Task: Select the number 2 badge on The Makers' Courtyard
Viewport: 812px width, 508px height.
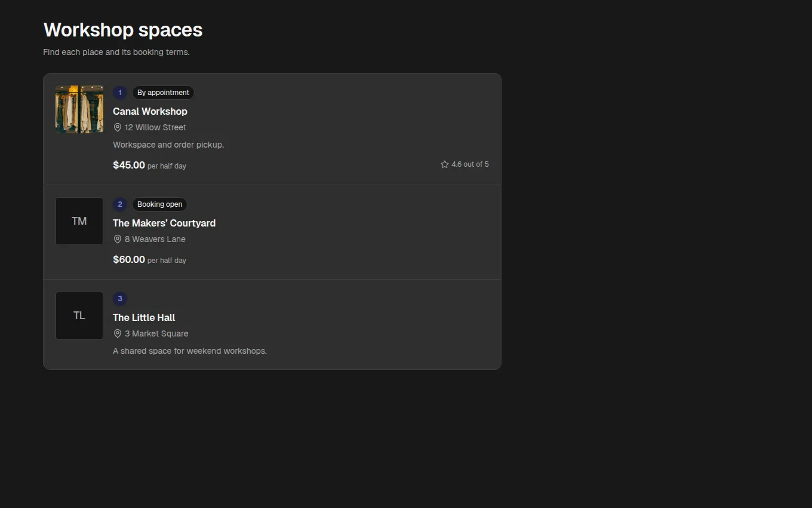Action: [120, 204]
